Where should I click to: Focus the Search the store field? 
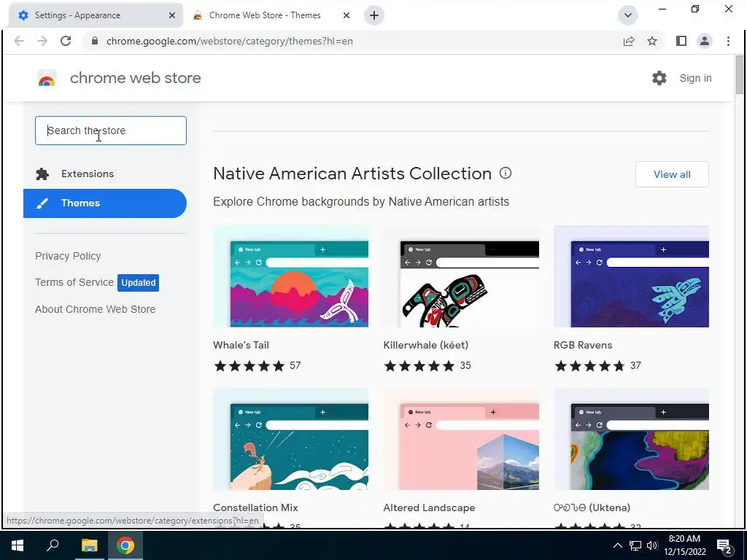point(111,131)
